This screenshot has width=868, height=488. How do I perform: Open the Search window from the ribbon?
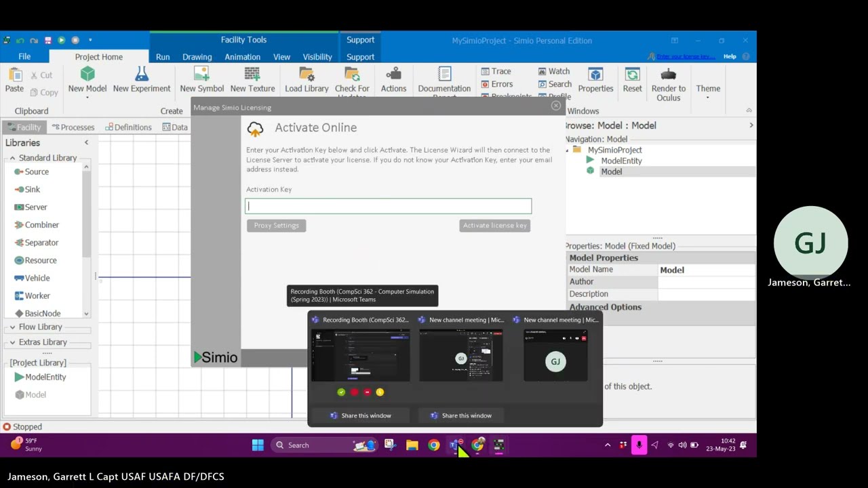coord(555,84)
